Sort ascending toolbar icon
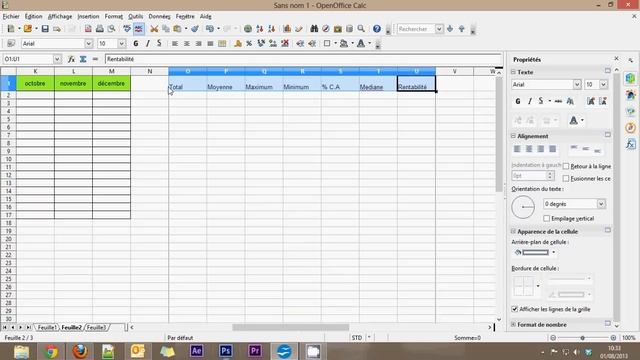Image resolution: width=640 pixels, height=360 pixels. pyautogui.click(x=260, y=29)
